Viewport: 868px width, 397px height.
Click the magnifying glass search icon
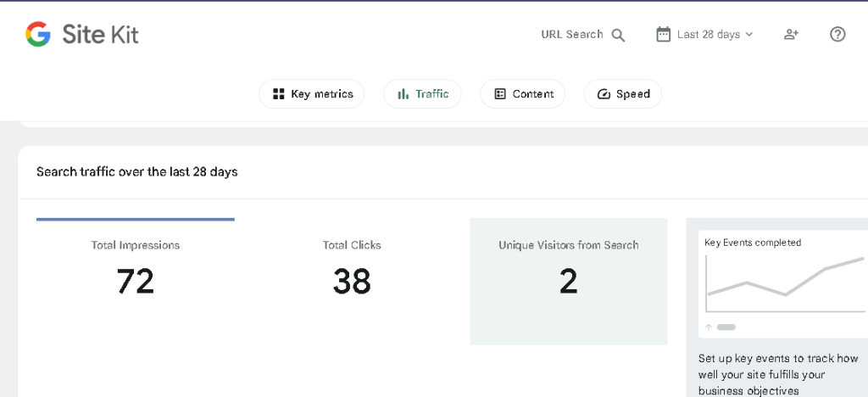(x=618, y=35)
